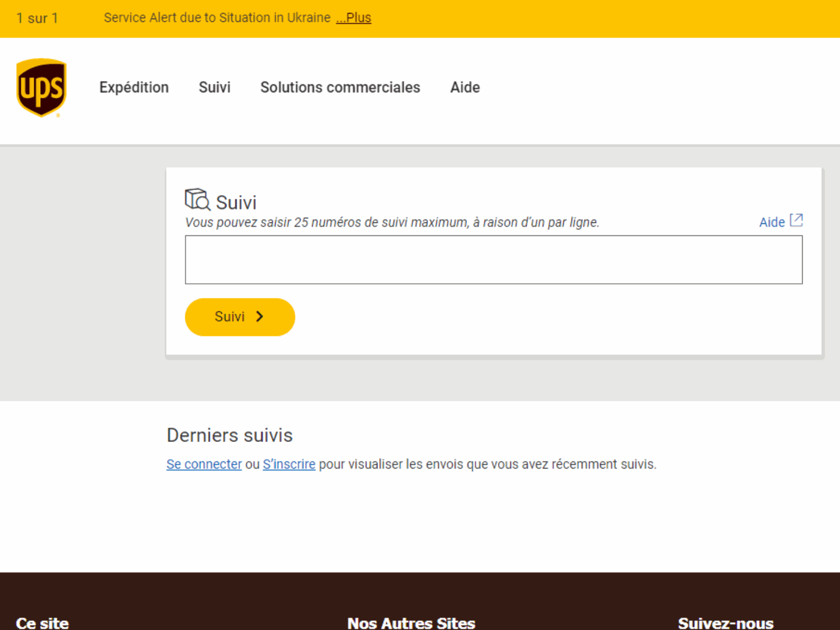Image resolution: width=840 pixels, height=630 pixels.
Task: Open the blue Aide help link
Action: tap(772, 222)
